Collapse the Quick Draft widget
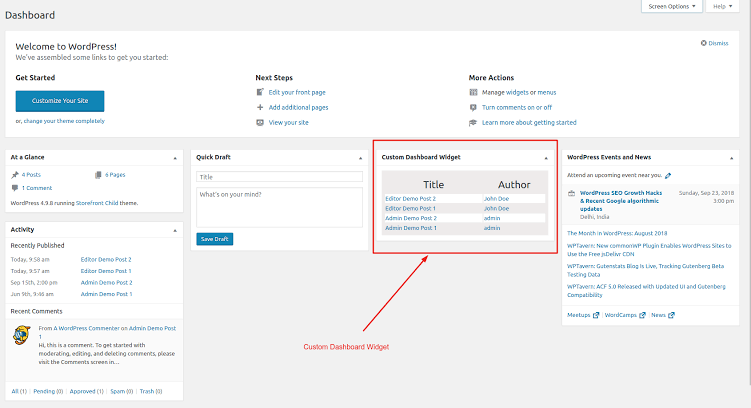751x408 pixels. (361, 158)
